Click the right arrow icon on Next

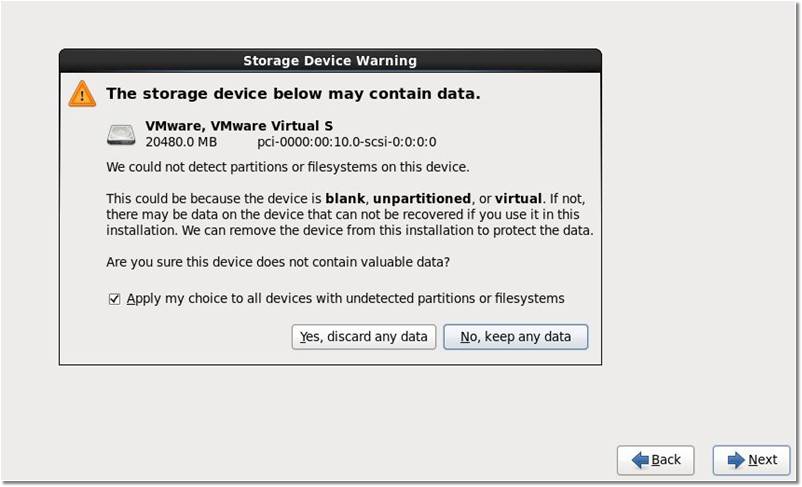point(734,460)
